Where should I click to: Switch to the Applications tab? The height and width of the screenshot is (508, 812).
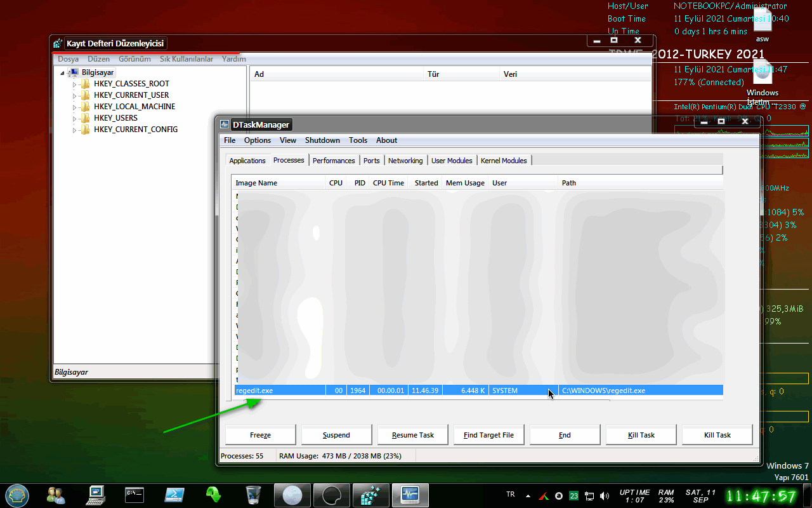pyautogui.click(x=247, y=161)
